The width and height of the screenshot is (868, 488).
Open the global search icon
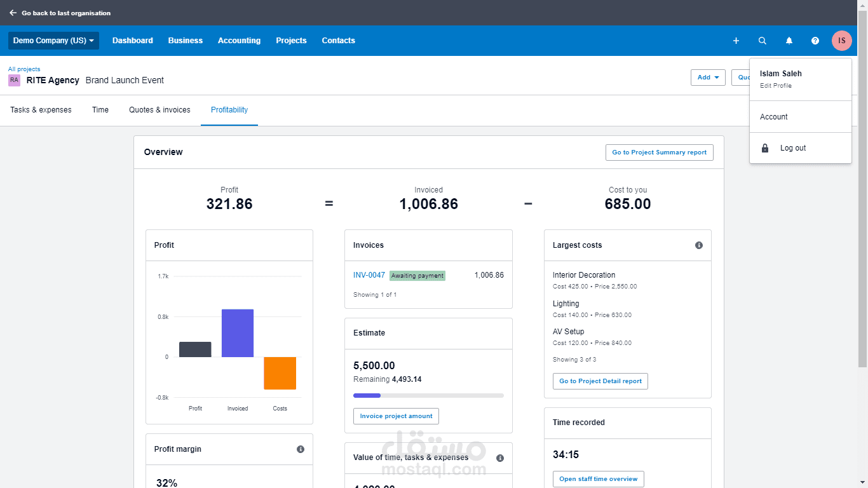(763, 40)
